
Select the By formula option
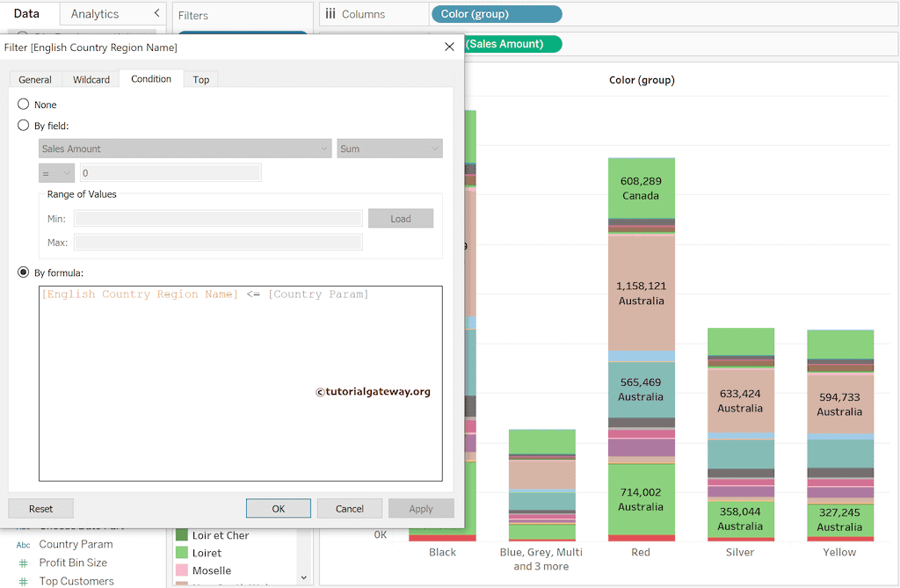tap(25, 272)
